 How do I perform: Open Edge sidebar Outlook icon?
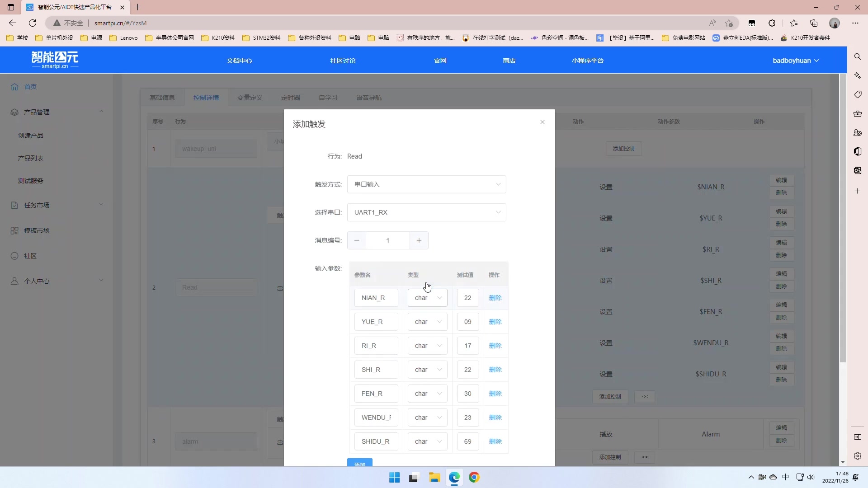coord(858,170)
